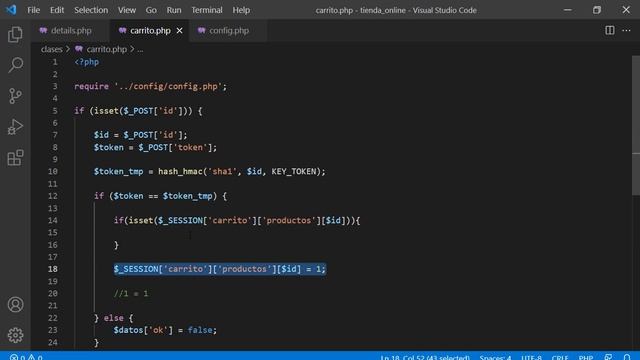
Task: Change indentation via Spaces: 4
Action: (495, 357)
